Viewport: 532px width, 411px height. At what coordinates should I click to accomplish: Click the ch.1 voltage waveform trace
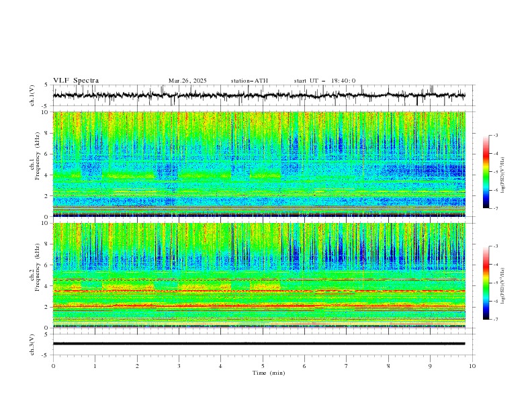tap(259, 95)
